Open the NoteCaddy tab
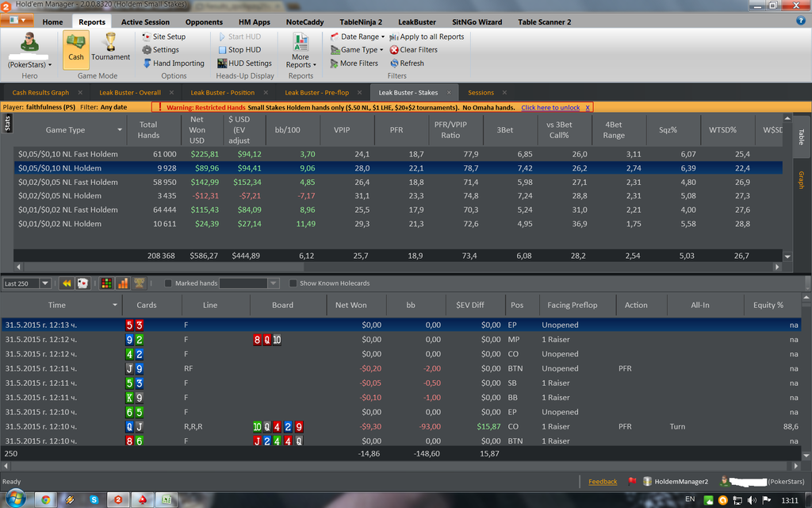The height and width of the screenshot is (508, 812). [x=305, y=21]
